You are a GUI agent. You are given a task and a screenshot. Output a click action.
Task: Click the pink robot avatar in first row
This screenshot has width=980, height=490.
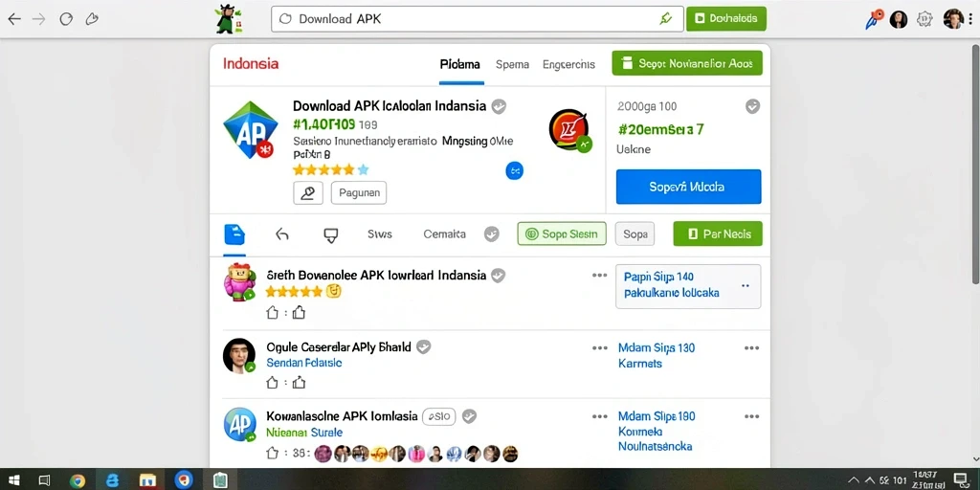[x=240, y=282]
